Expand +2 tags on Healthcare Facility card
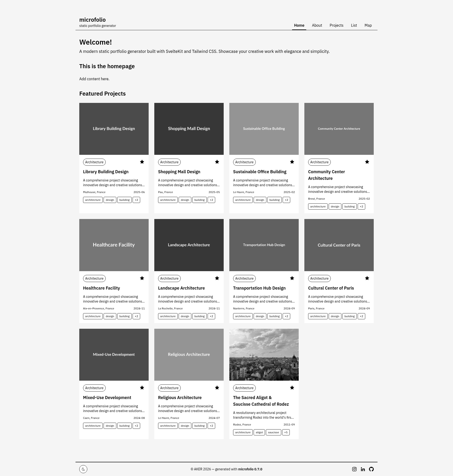This screenshot has width=453, height=476. coord(136,316)
